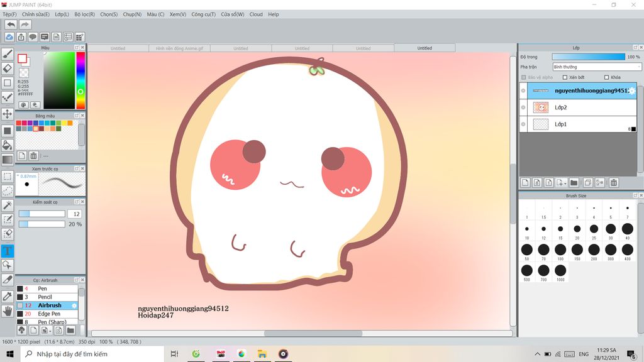
Task: Open the Tệp(F) menu
Action: pos(9,14)
